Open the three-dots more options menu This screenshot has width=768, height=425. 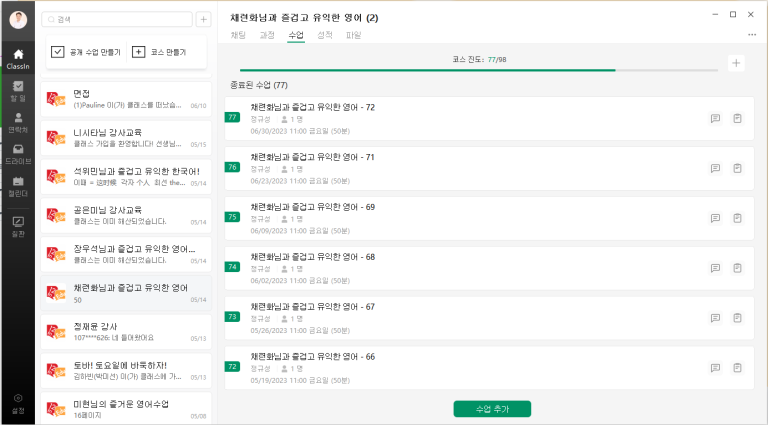(x=751, y=35)
